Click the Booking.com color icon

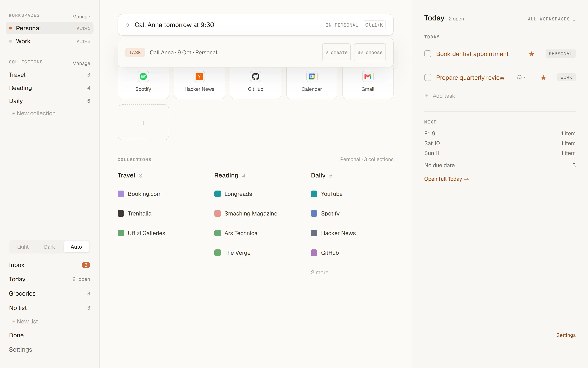pos(121,194)
